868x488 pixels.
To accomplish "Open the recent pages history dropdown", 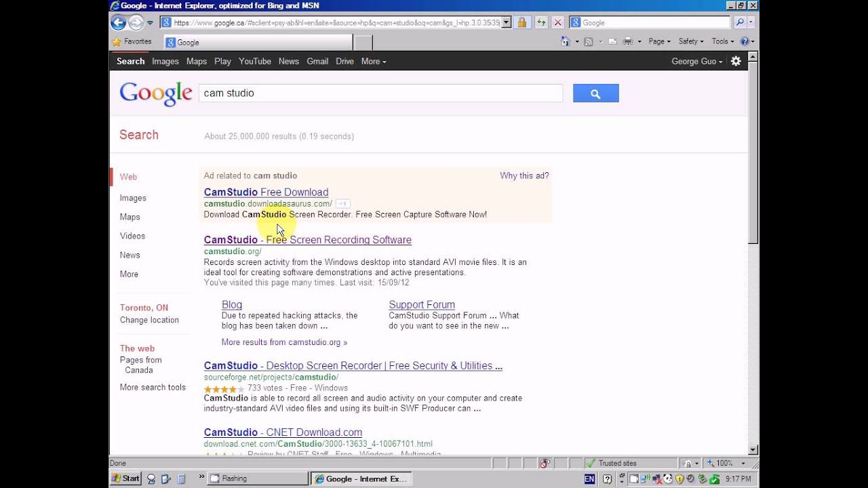I will coord(151,23).
